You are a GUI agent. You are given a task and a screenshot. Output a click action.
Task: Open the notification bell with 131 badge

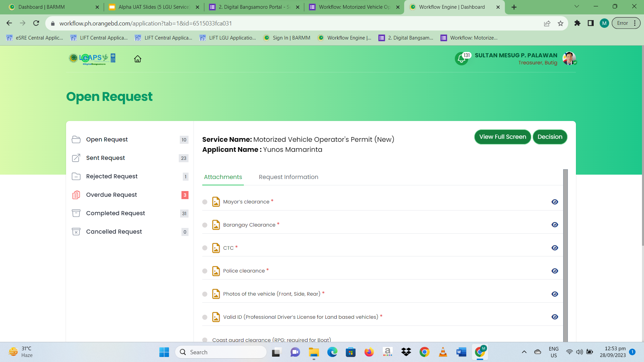click(x=462, y=59)
